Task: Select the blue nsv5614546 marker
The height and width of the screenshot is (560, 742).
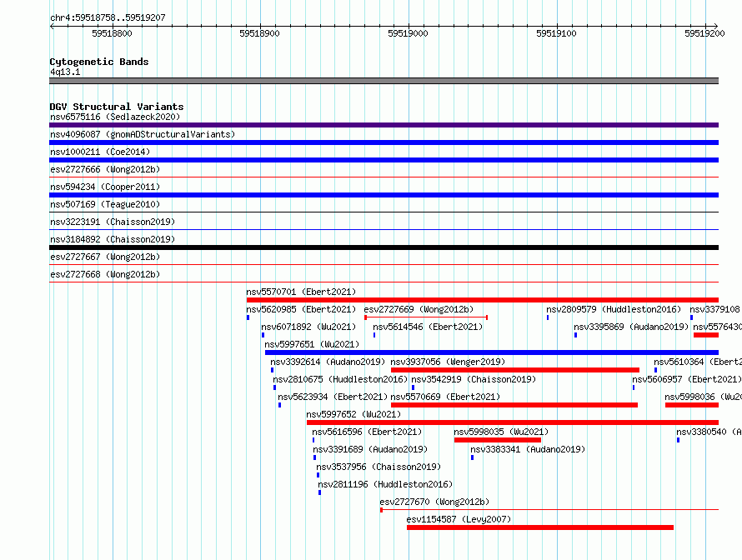Action: point(374,335)
